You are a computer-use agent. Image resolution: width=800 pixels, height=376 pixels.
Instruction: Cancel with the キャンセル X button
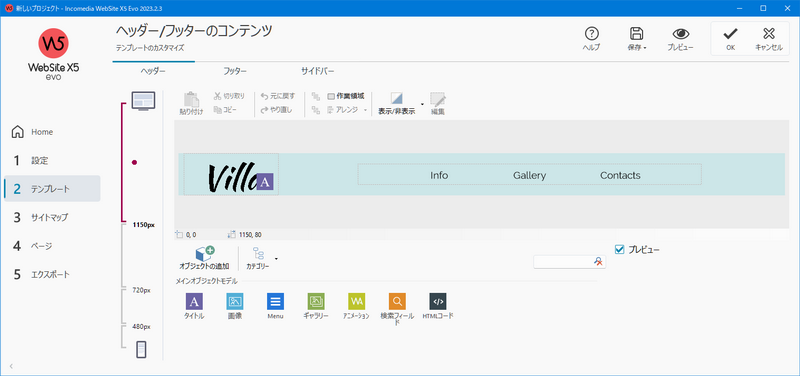[x=769, y=39]
